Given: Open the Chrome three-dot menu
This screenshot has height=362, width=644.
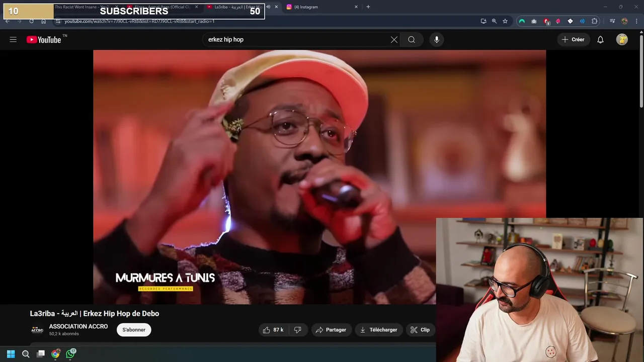Looking at the screenshot, I should (x=636, y=21).
